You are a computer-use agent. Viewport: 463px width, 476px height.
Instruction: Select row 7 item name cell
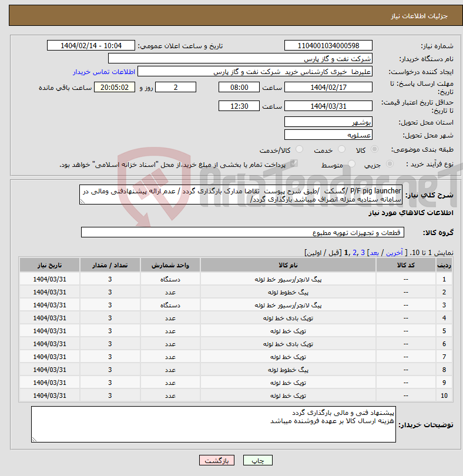[x=288, y=357]
